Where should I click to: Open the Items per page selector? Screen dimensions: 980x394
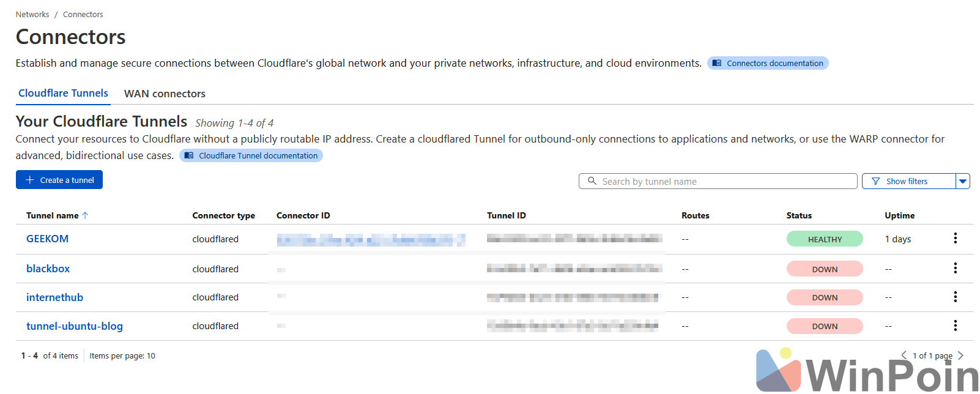click(x=122, y=356)
